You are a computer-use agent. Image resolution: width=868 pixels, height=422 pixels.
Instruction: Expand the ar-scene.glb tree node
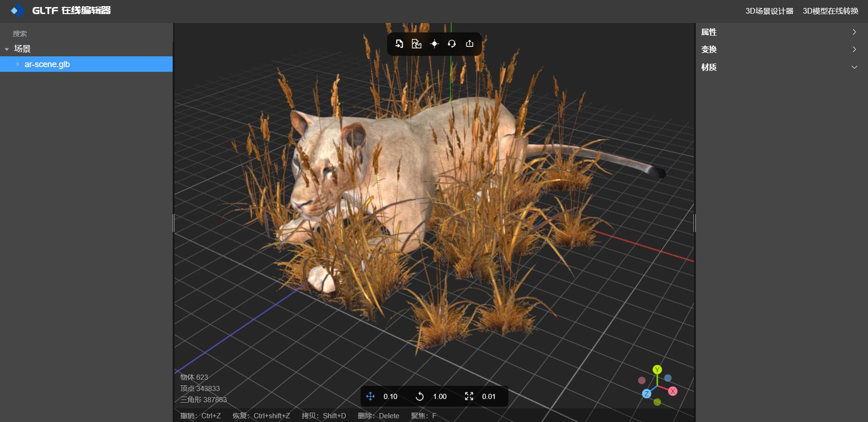pyautogui.click(x=18, y=64)
